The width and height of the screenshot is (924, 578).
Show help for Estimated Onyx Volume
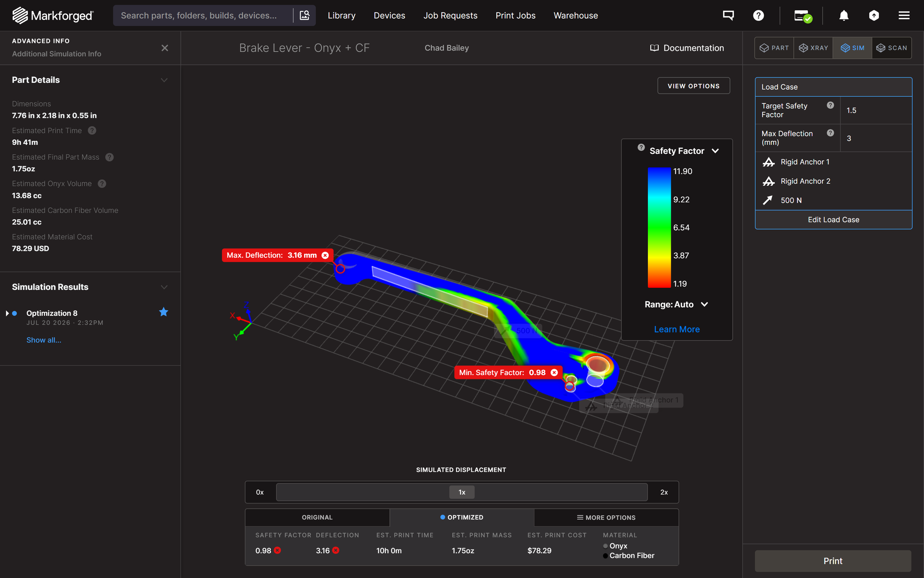[102, 183]
